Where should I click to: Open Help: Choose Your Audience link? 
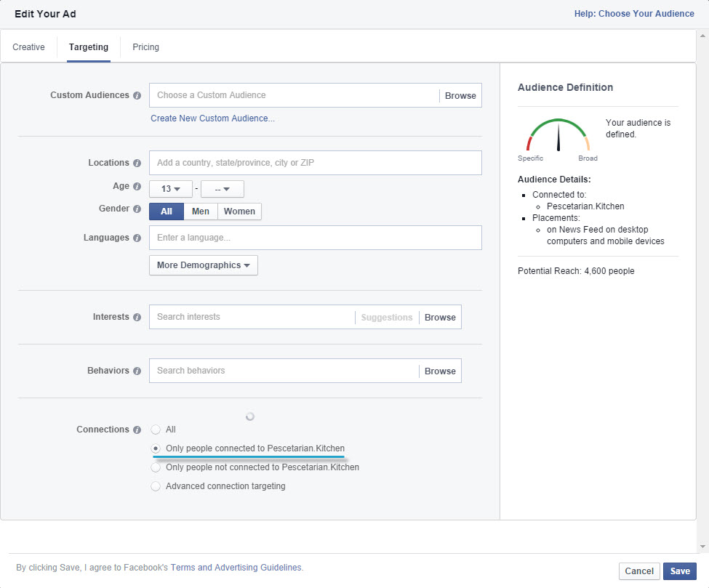pyautogui.click(x=634, y=14)
